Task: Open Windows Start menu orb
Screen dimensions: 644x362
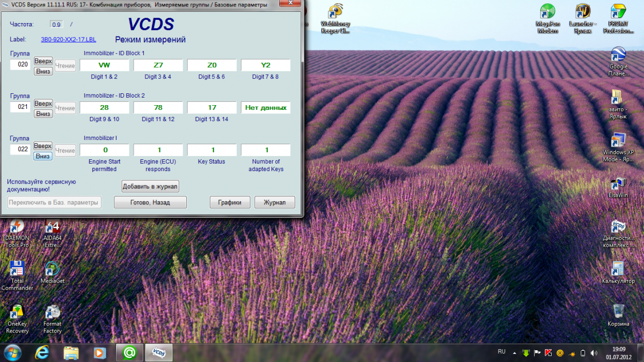Action: (13, 352)
